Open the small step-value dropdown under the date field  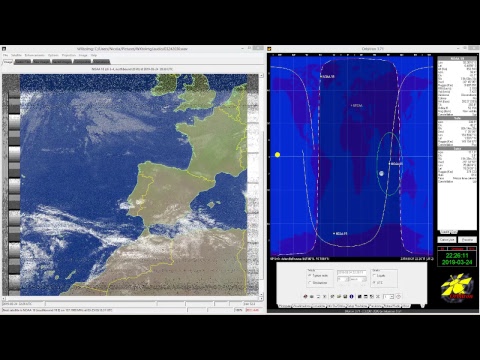pos(343,279)
